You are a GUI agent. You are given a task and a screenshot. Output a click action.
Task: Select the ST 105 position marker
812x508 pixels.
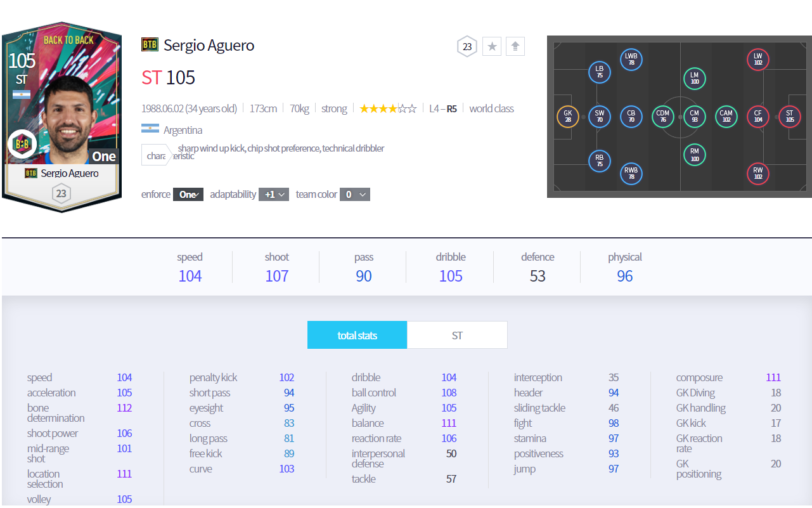789,117
